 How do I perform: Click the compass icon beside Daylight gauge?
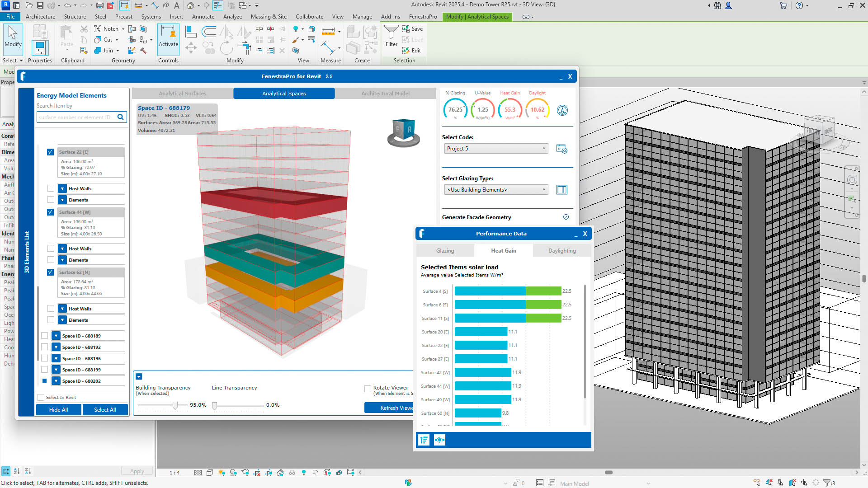[562, 110]
